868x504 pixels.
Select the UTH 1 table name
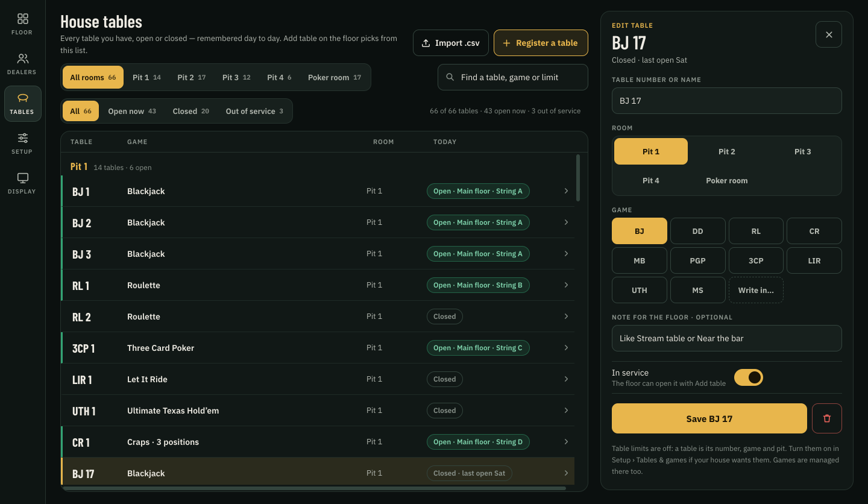[x=84, y=411]
